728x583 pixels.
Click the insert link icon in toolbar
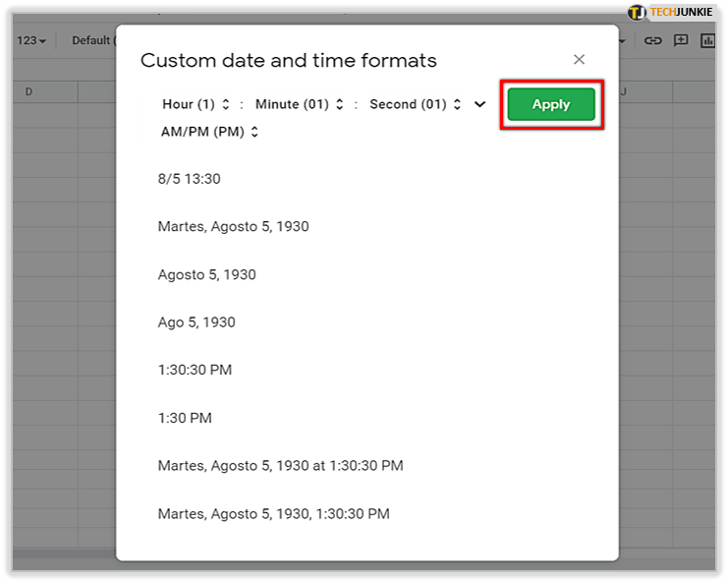652,40
